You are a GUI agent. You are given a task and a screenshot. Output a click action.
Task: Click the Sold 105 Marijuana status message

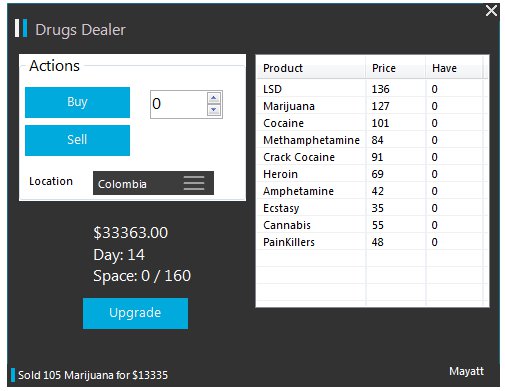tap(93, 375)
